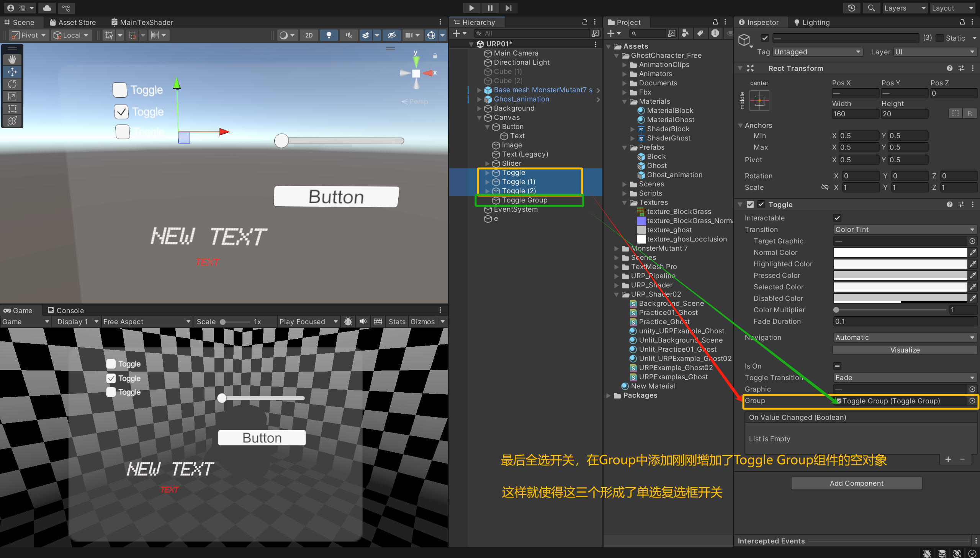The width and height of the screenshot is (980, 558).
Task: Switch to the Lighting tab
Action: tap(812, 22)
